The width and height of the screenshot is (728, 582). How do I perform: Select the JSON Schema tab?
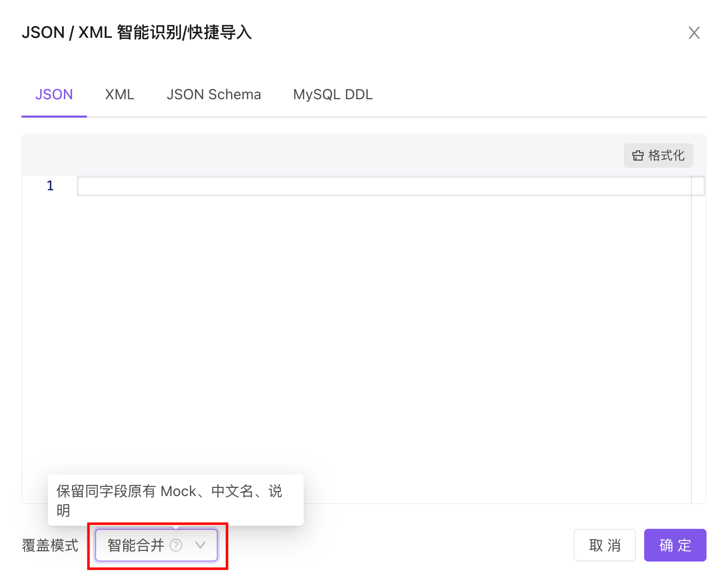click(214, 94)
